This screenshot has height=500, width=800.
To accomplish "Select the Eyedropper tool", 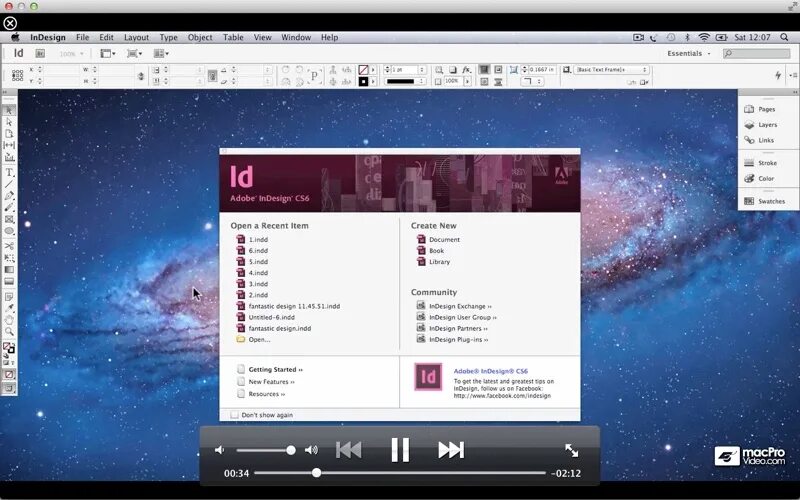I will tap(9, 308).
